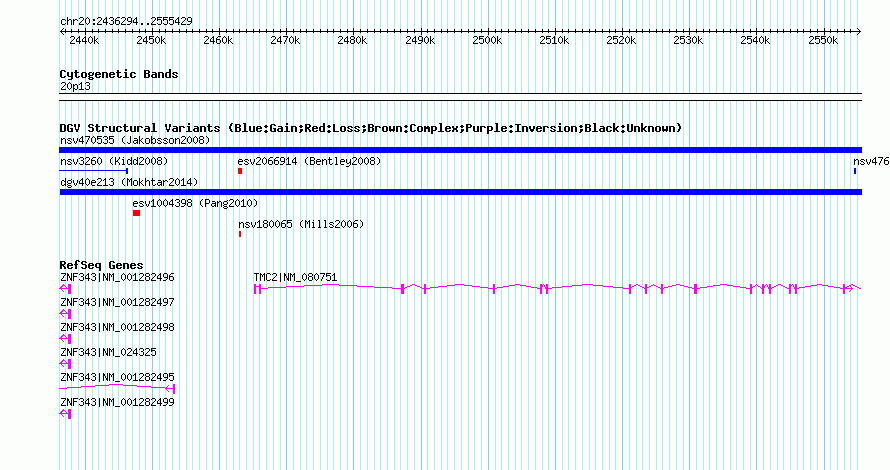Select the ZNF343|NM_001282499 label
Viewport: 890px width, 470px height.
pyautogui.click(x=117, y=402)
